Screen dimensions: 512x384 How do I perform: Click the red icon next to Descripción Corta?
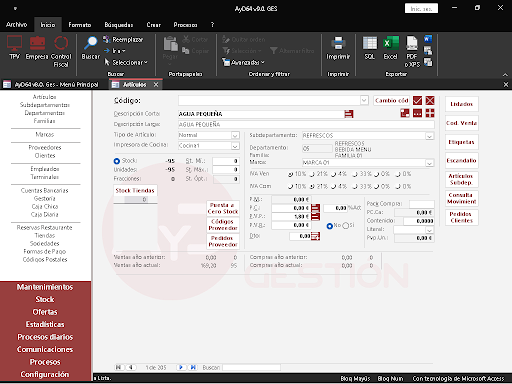(349, 114)
